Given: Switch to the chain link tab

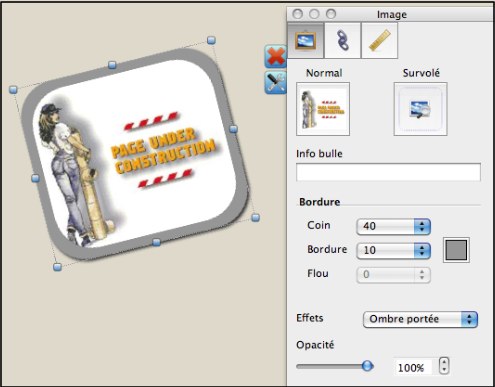Looking at the screenshot, I should click(342, 41).
